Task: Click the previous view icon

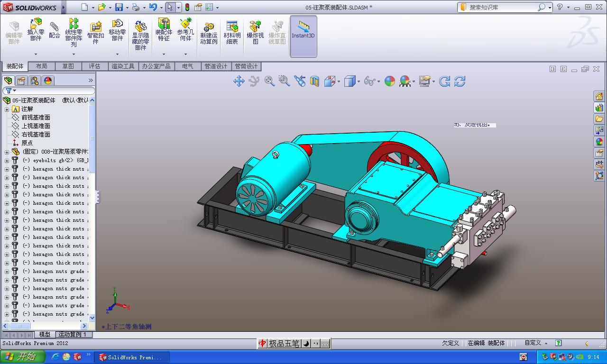Action: click(x=300, y=81)
